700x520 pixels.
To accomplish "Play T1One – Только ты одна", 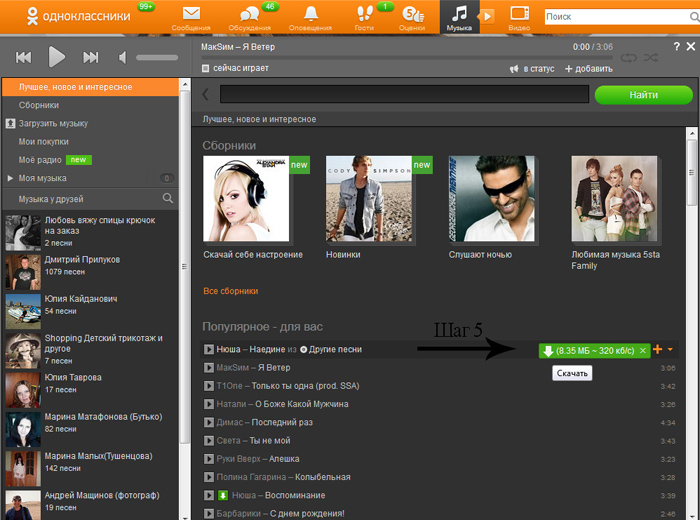I will 208,386.
